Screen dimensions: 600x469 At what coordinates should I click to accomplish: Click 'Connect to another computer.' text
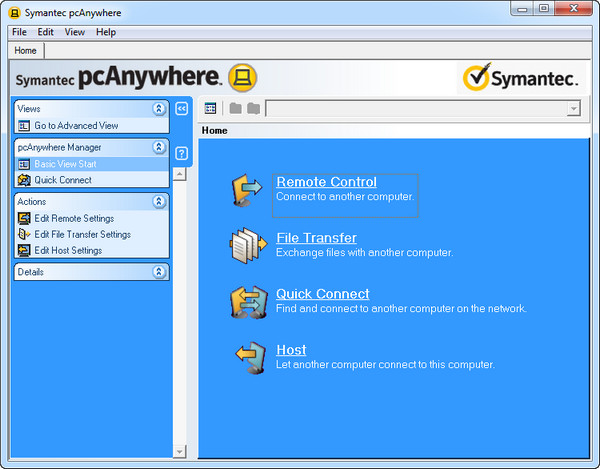click(x=345, y=197)
